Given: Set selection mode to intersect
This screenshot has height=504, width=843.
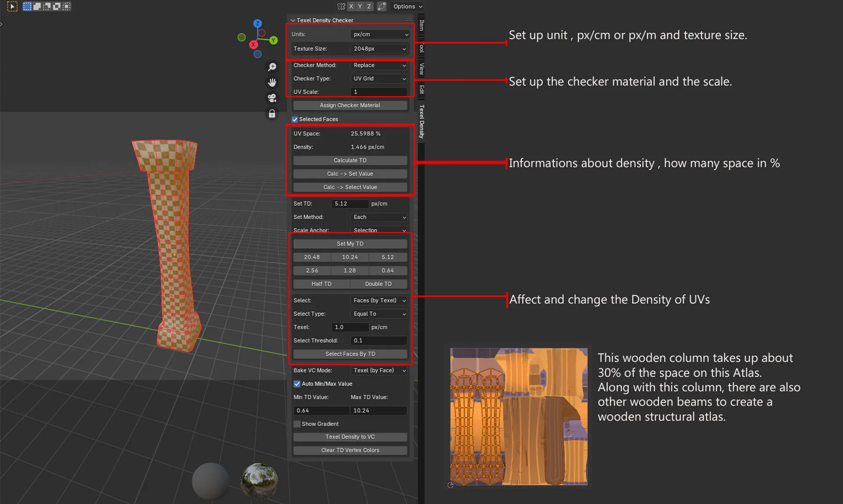Looking at the screenshot, I should [66, 6].
